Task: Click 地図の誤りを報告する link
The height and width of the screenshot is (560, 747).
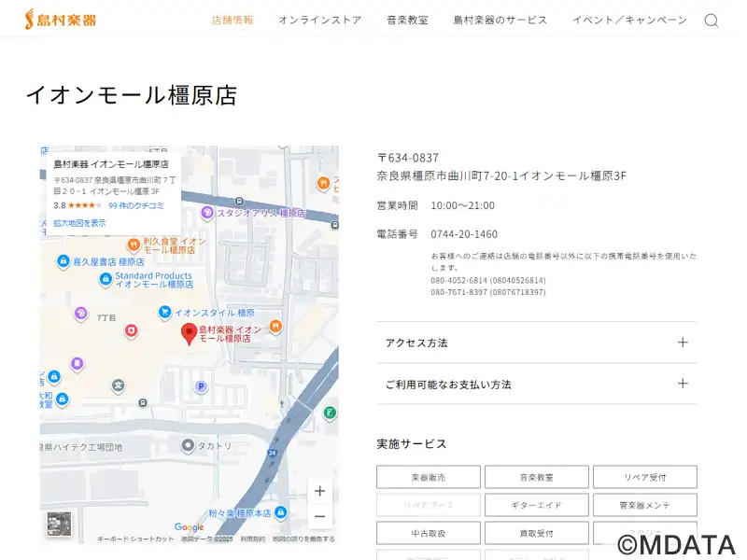Action: (303, 539)
